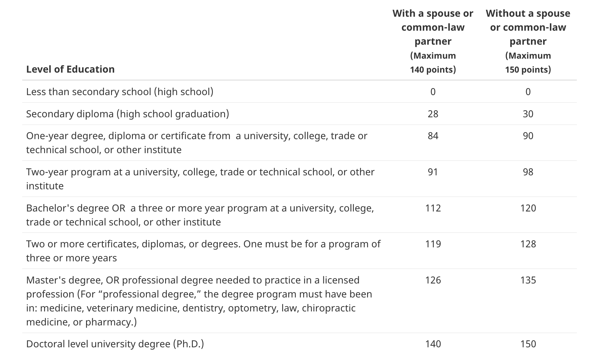This screenshot has width=593, height=364.
Task: Click the 'With a spouse or common-law partner' header
Action: (433, 27)
